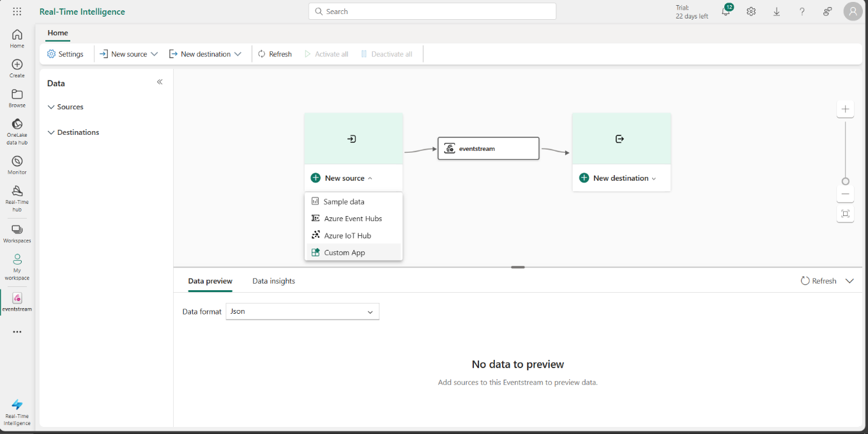Viewport: 868px width, 434px height.
Task: Open Real-Time hub in sidebar
Action: [17, 198]
